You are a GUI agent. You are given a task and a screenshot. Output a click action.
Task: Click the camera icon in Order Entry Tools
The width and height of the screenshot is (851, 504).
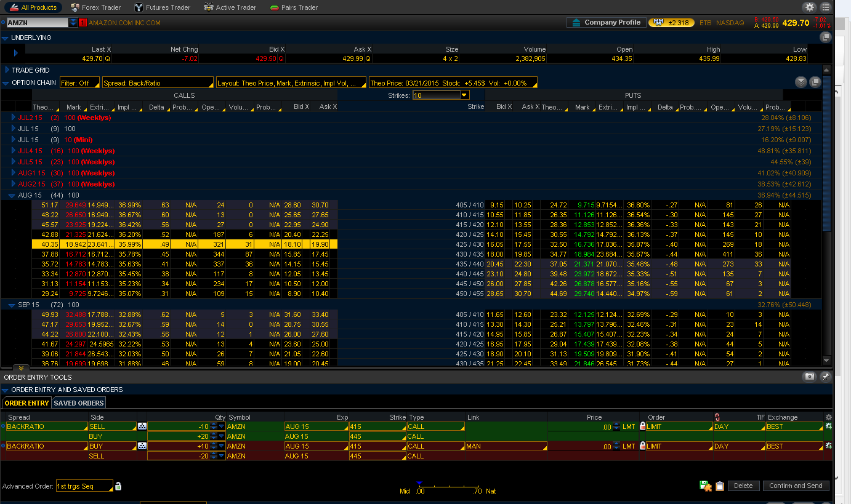click(x=810, y=377)
